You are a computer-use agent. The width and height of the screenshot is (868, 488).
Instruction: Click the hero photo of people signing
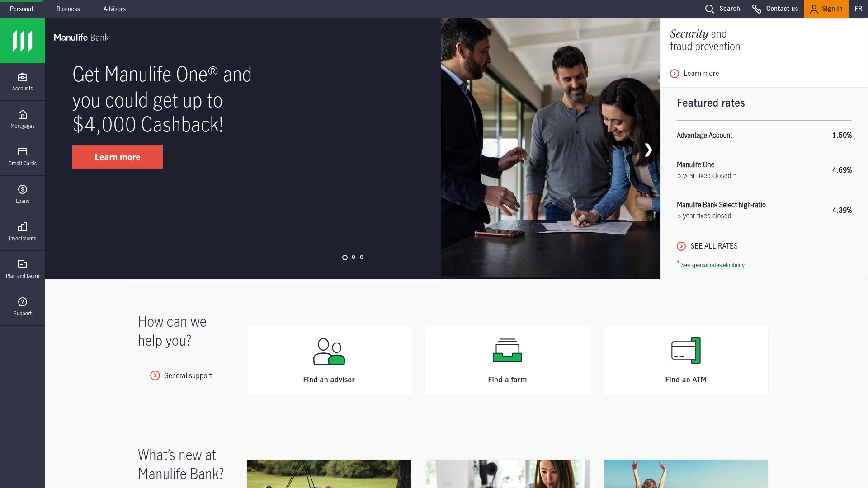(x=551, y=148)
